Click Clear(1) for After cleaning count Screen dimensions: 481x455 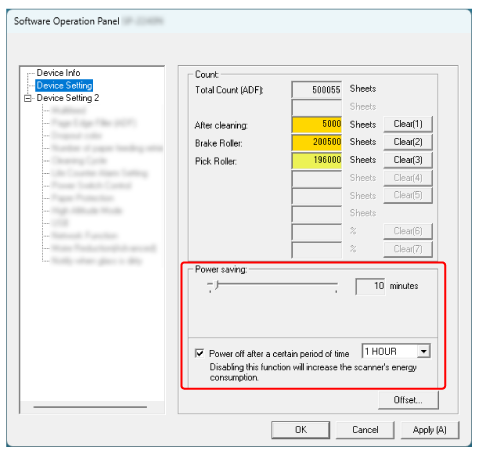click(408, 124)
